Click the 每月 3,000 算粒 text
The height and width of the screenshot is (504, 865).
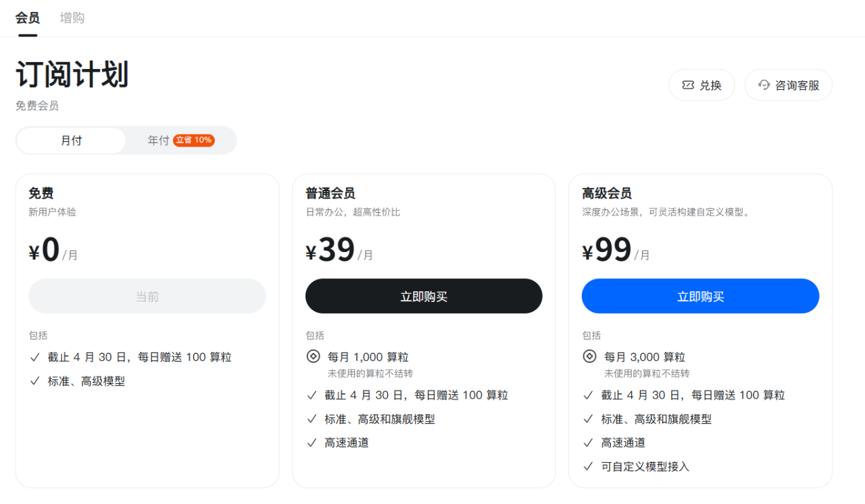click(645, 357)
